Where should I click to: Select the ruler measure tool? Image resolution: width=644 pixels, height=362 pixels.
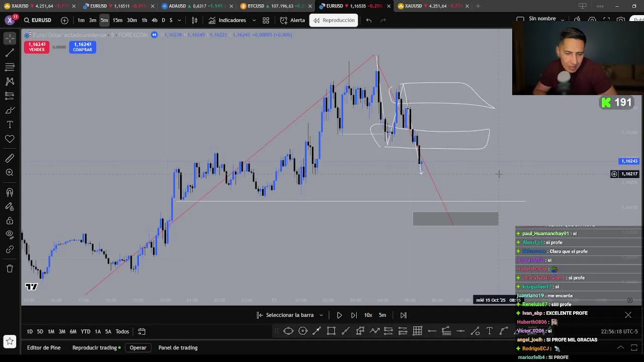[x=10, y=158]
